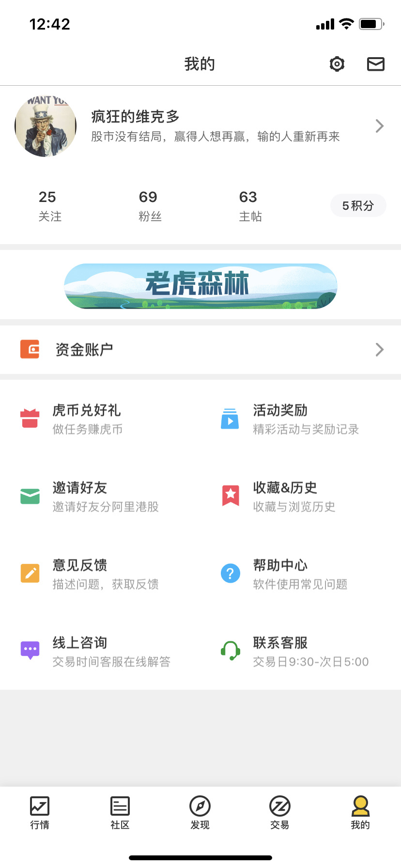Tap the red gift icon for 虎币兑好礼
The width and height of the screenshot is (401, 868).
pyautogui.click(x=30, y=419)
